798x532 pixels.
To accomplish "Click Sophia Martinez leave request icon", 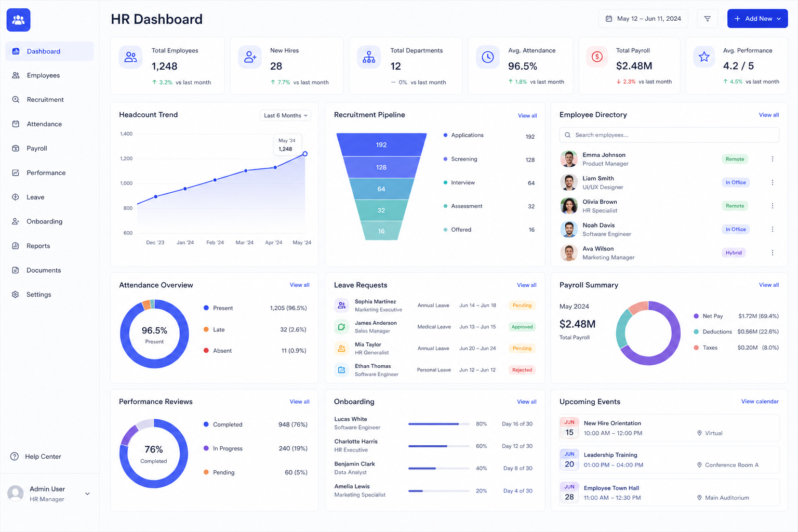I will [341, 305].
